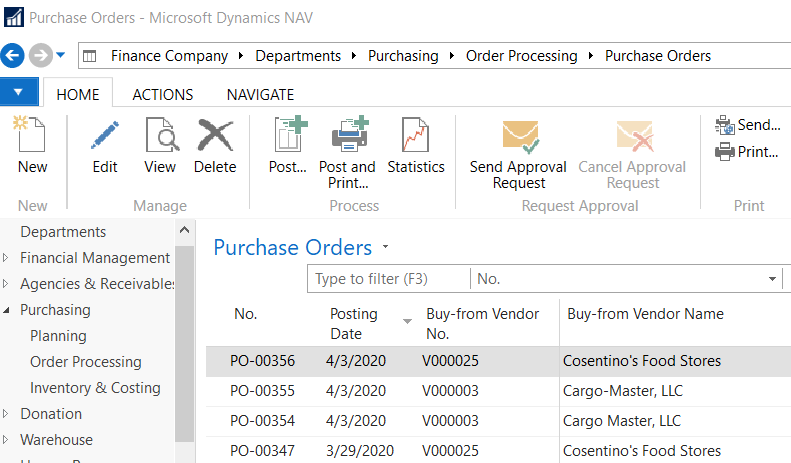
Task: Click the Post and Print icon
Action: 347,136
